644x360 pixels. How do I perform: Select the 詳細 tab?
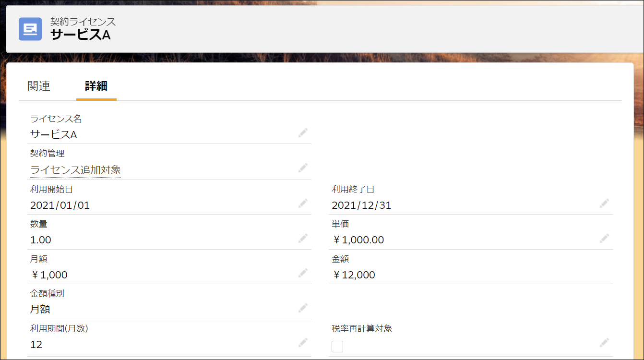point(96,86)
